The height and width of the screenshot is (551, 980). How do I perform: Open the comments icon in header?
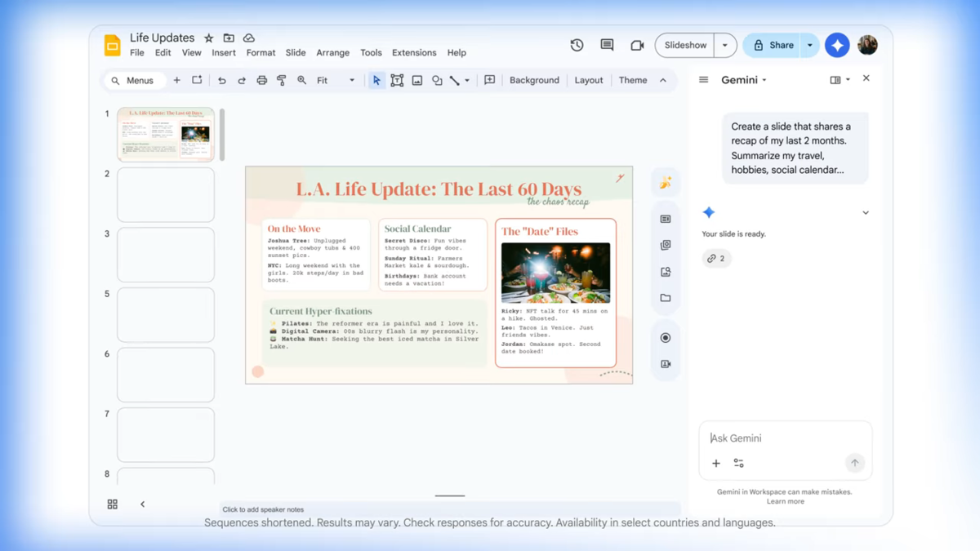click(x=607, y=46)
